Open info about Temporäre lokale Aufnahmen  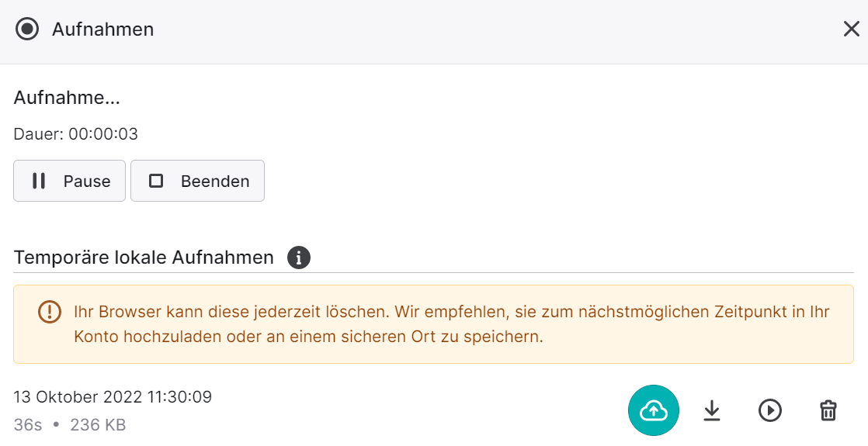299,258
